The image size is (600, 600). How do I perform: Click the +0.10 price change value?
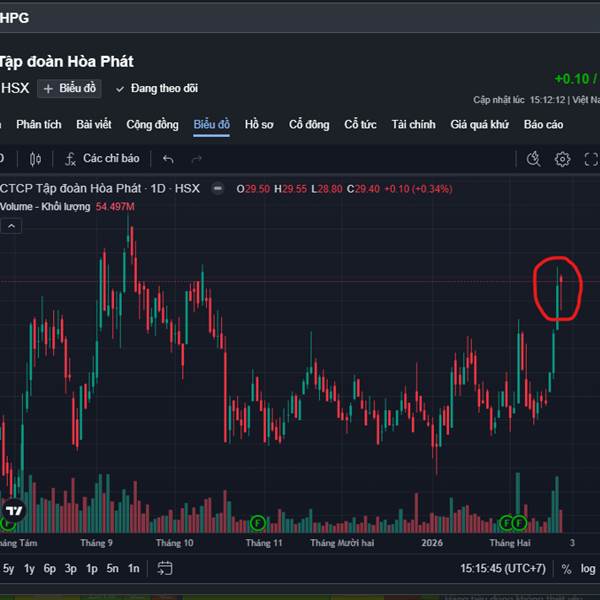tap(572, 79)
